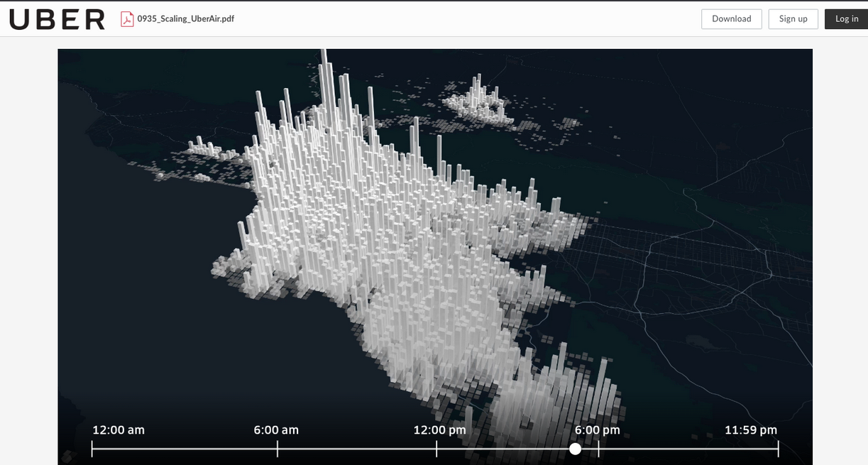The height and width of the screenshot is (465, 868).
Task: Open the Log in button
Action: (846, 19)
